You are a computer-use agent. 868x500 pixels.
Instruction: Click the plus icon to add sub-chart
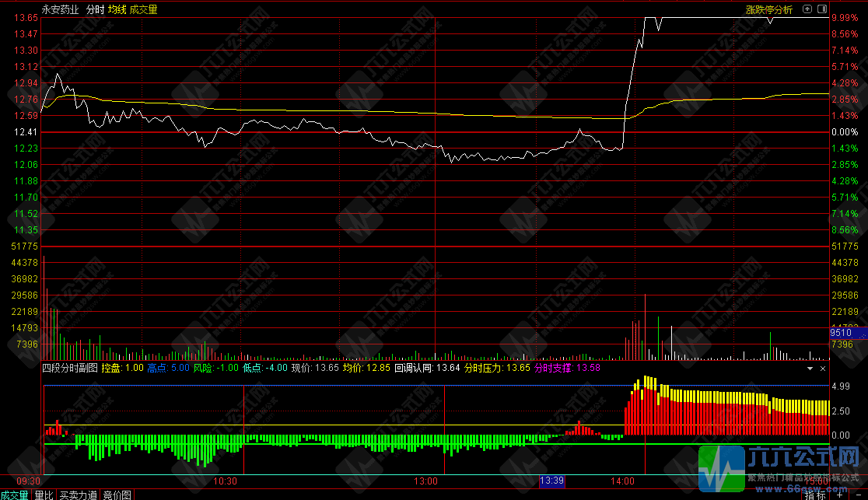839,495
